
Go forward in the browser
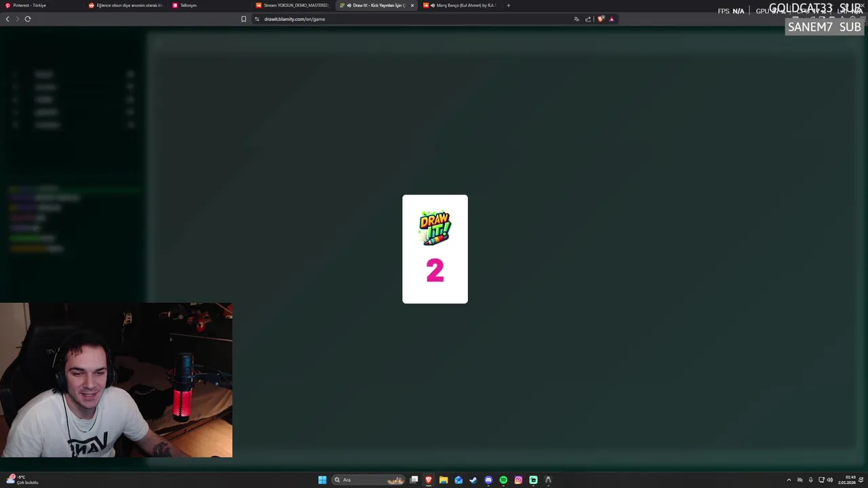pyautogui.click(x=18, y=19)
